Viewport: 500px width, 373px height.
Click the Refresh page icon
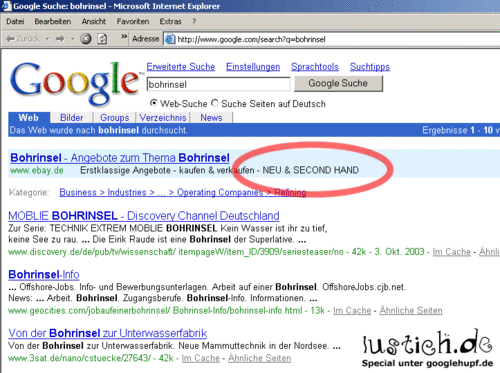click(x=102, y=39)
